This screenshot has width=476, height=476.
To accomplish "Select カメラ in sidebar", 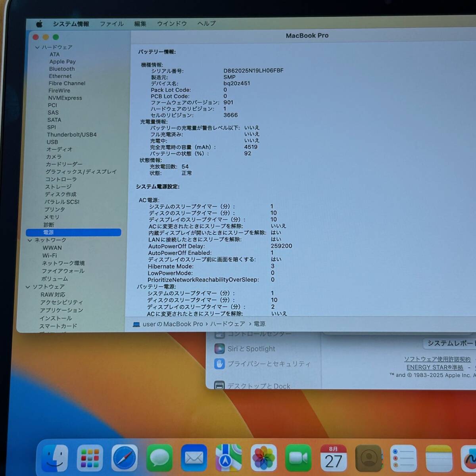I will (54, 157).
